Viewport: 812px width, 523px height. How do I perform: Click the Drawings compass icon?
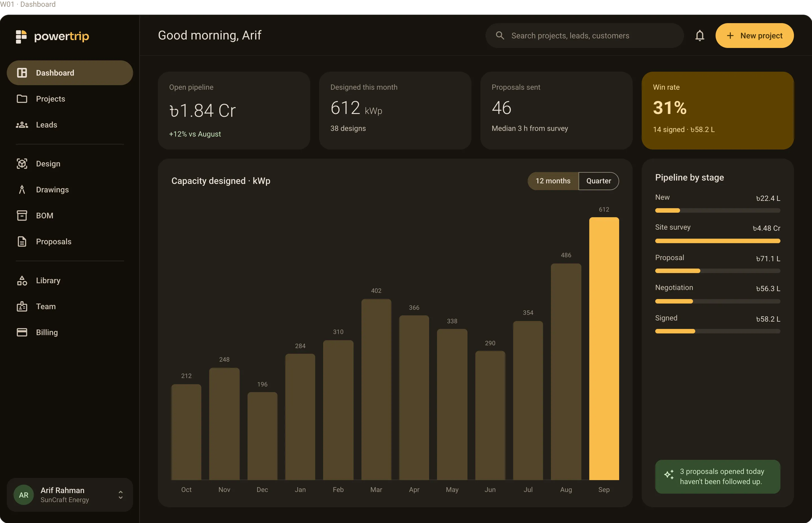point(22,190)
